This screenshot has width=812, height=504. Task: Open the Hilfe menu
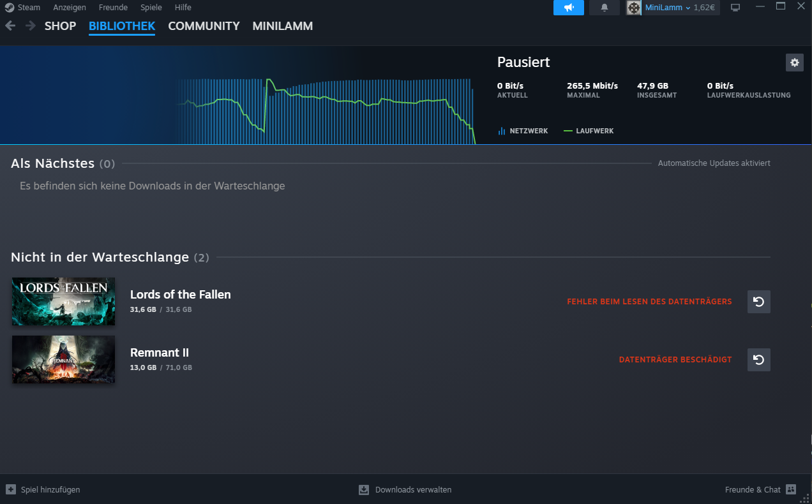pos(183,8)
